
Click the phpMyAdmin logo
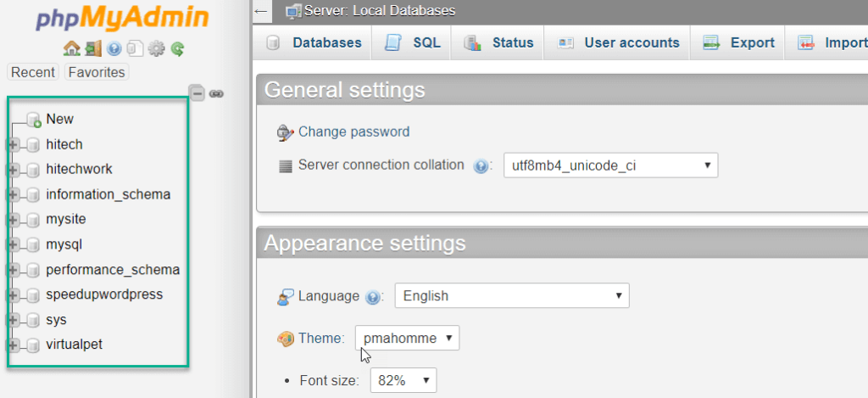click(123, 19)
